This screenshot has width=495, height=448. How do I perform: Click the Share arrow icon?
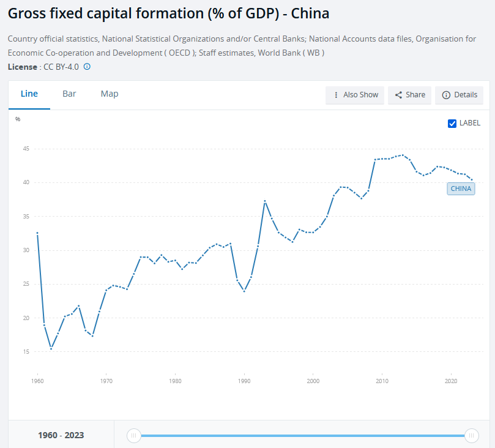[398, 95]
